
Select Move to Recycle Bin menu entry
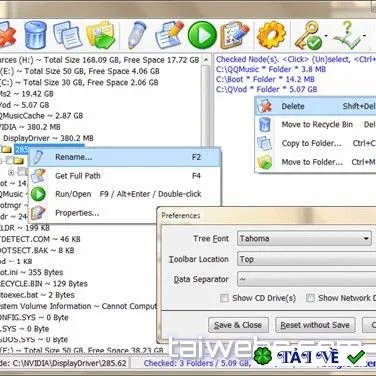(316, 125)
